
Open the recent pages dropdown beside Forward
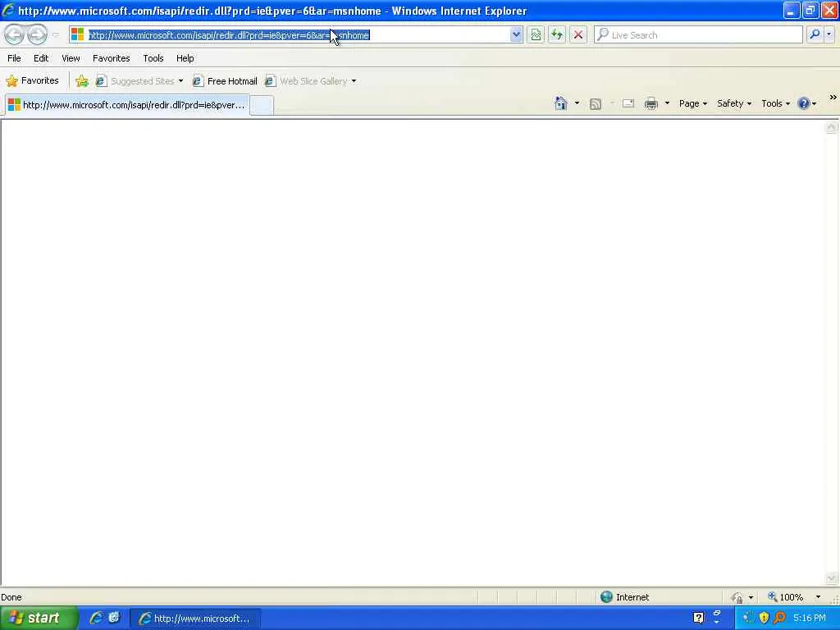[x=55, y=34]
